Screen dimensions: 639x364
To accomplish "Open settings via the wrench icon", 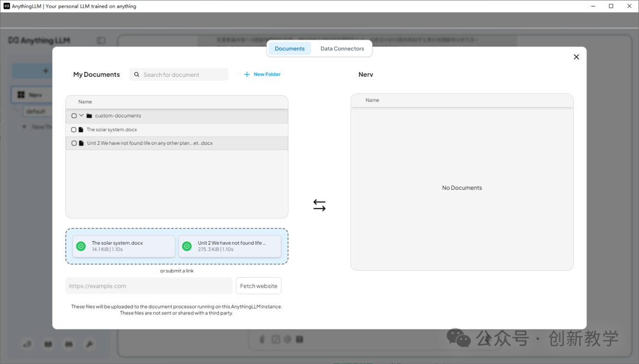I will [x=90, y=344].
